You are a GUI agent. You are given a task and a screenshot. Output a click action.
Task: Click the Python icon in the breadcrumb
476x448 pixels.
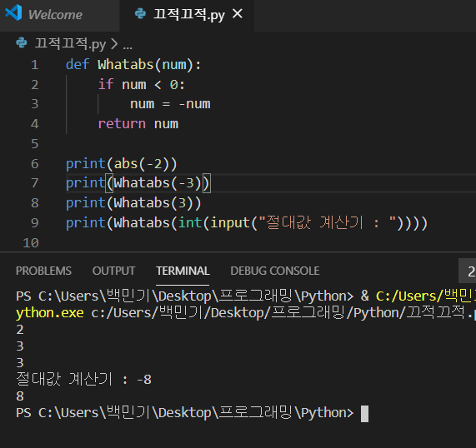coord(22,42)
